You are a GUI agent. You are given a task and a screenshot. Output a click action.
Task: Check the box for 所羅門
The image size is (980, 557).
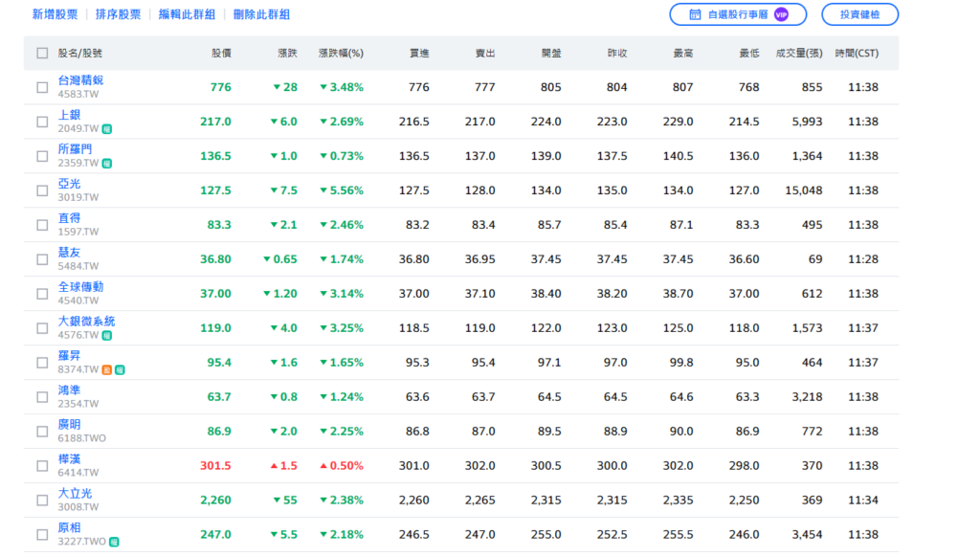point(42,156)
